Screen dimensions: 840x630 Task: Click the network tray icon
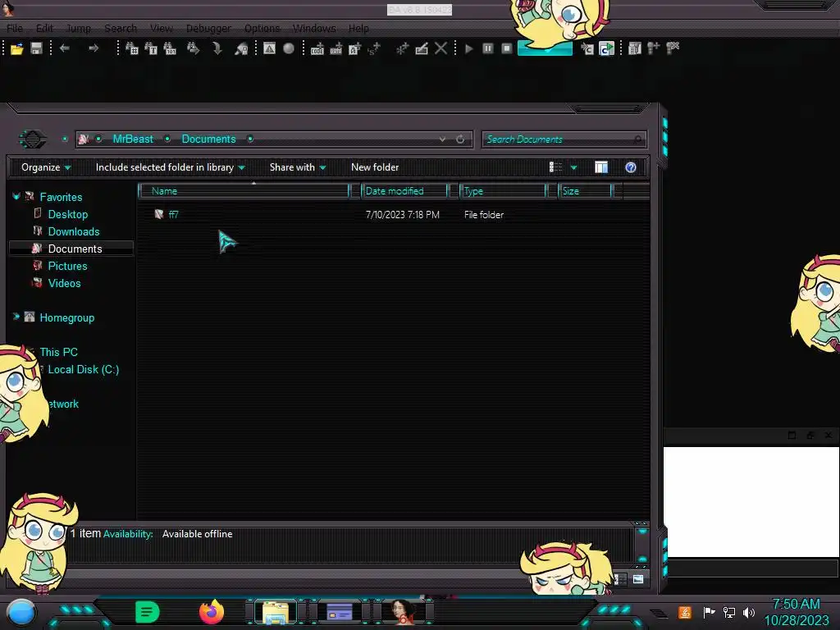(x=728, y=612)
